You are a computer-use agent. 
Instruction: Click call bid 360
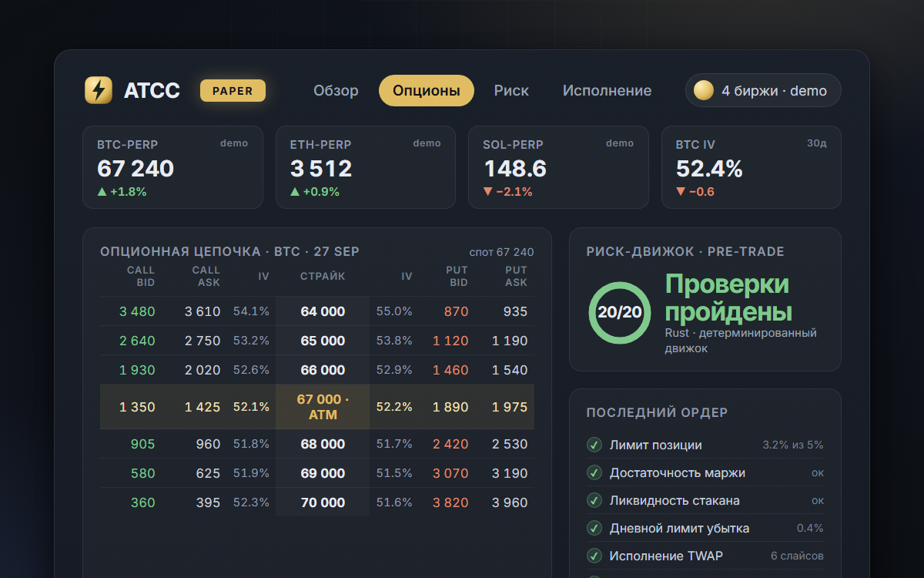coord(142,502)
